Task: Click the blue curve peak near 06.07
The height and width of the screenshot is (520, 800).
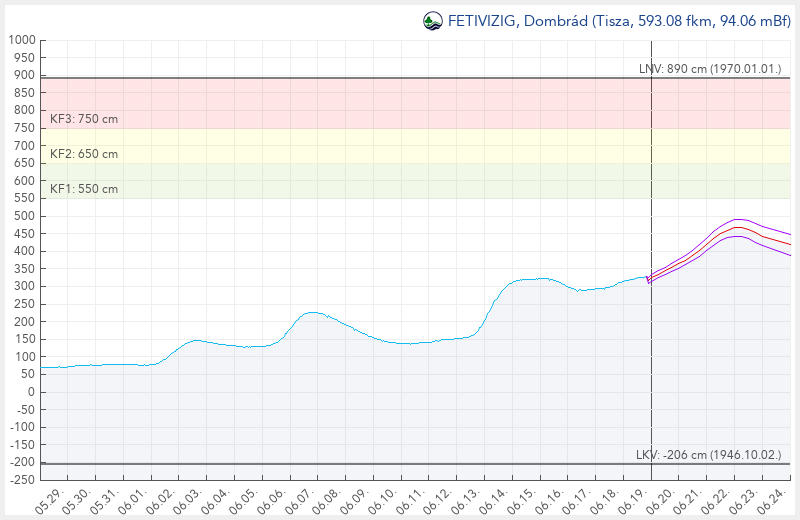Action: [x=313, y=312]
